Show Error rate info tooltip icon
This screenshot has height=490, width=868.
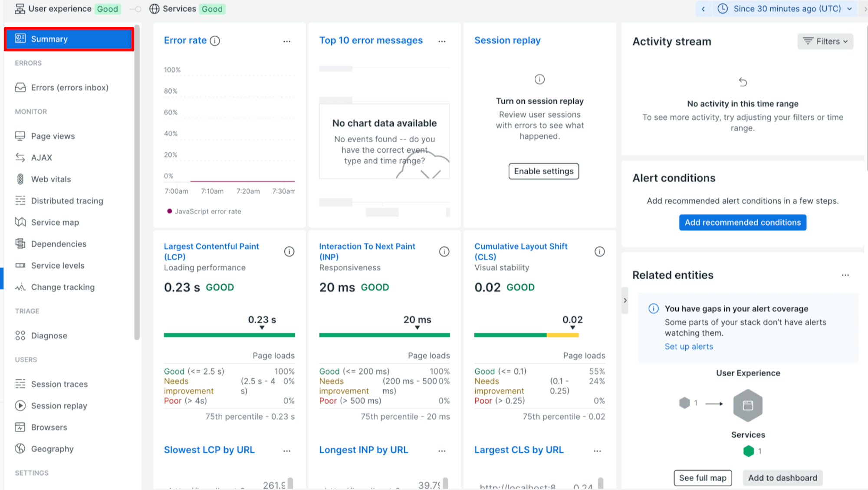click(215, 41)
